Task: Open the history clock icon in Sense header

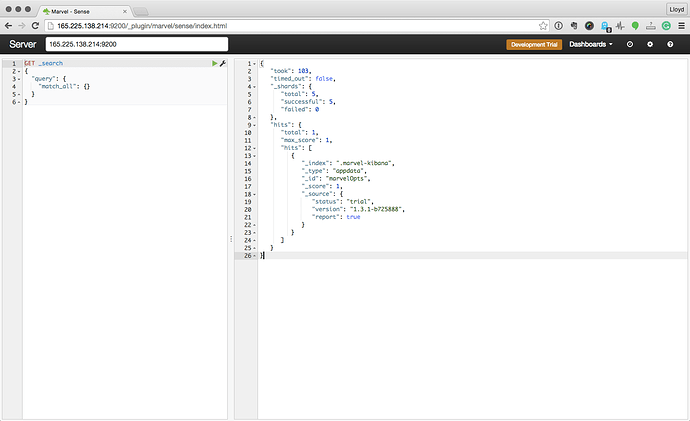Action: coord(630,44)
